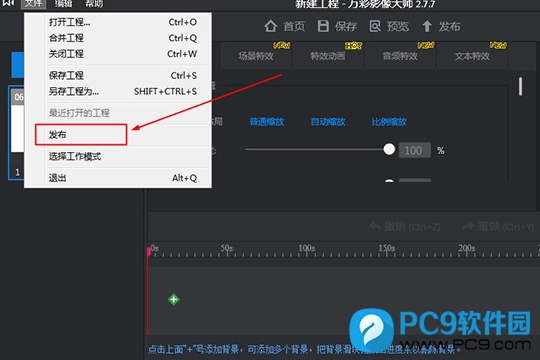Choose 选择工作模式 menu entry

coord(123,156)
